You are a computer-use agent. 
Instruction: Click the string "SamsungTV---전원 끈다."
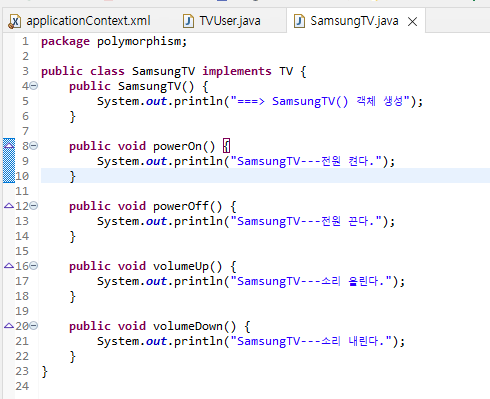(306, 221)
